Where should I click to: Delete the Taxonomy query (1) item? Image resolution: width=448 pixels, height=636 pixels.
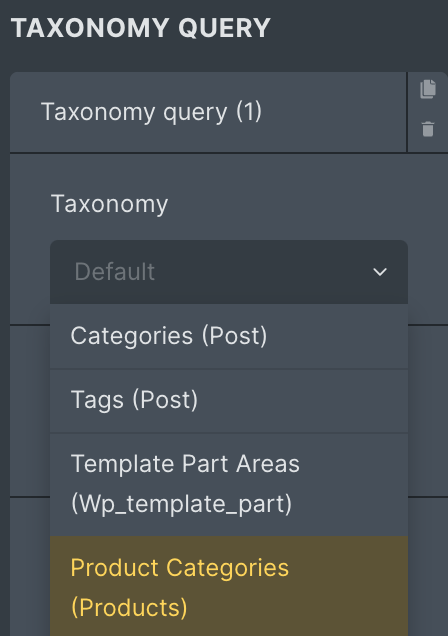[428, 129]
